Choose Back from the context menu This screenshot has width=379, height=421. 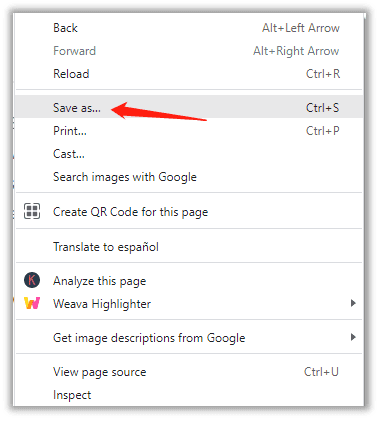(189, 28)
